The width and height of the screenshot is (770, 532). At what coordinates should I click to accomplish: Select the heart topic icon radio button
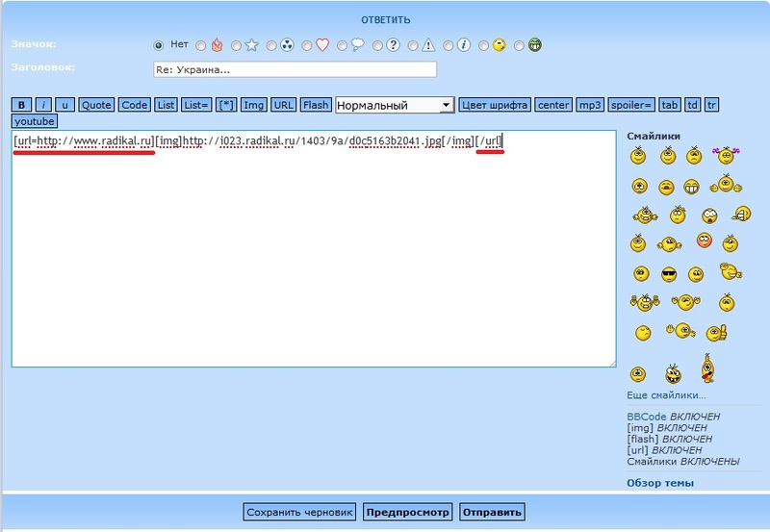[307, 46]
